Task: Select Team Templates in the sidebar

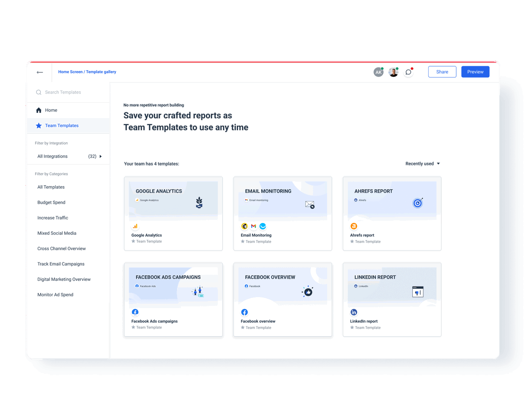Action: [x=61, y=125]
